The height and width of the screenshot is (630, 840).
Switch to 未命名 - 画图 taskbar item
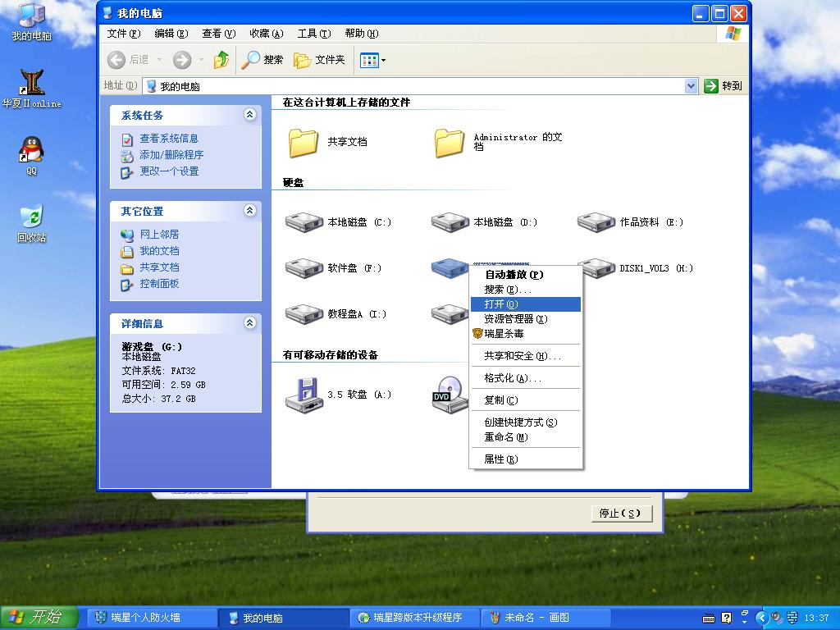coord(545,618)
